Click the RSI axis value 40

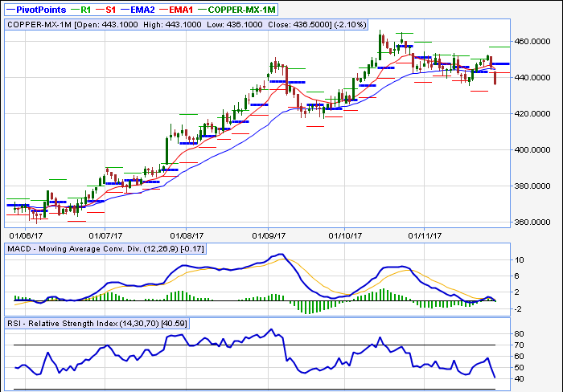click(x=520, y=378)
